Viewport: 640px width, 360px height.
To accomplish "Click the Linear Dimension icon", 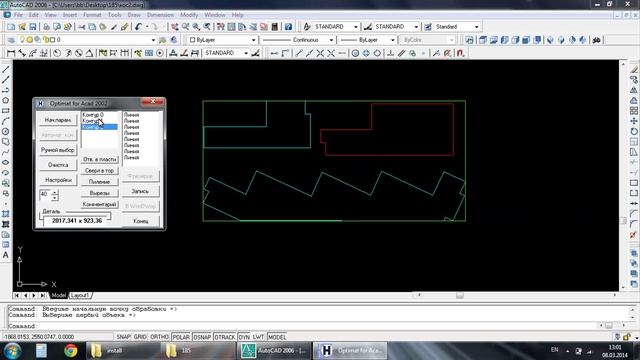I will (11, 53).
